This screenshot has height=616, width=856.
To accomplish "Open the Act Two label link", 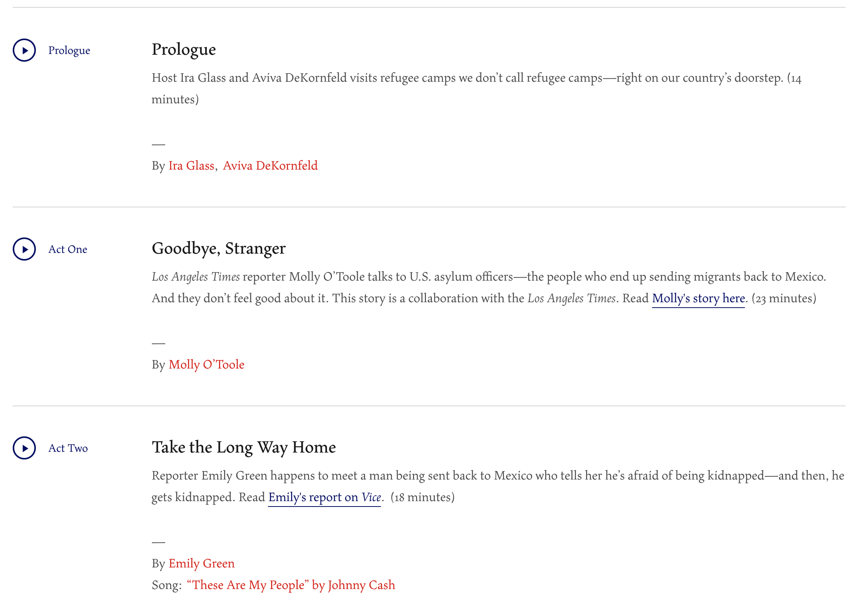I will [68, 448].
